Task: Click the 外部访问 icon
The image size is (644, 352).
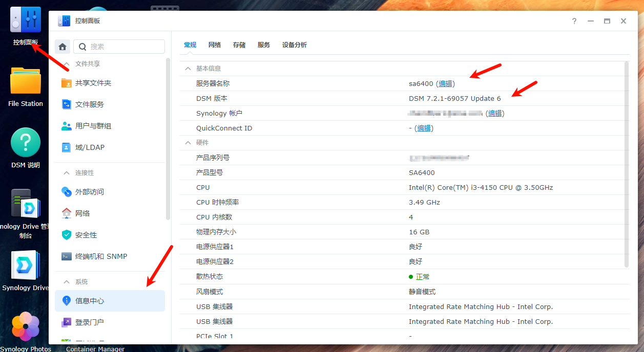Action: pos(67,192)
